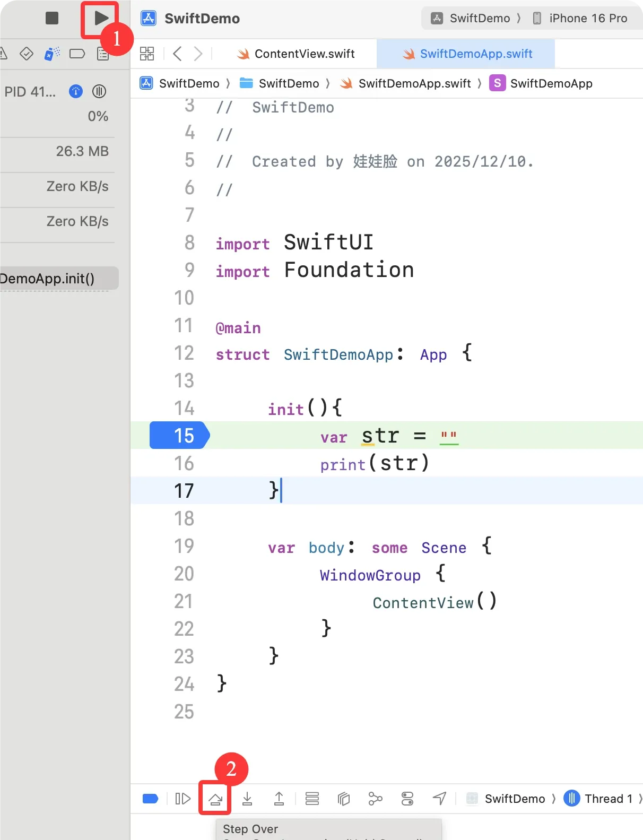This screenshot has width=643, height=840.
Task: Select the SwiftDemoApp.swift tab
Action: pyautogui.click(x=467, y=54)
